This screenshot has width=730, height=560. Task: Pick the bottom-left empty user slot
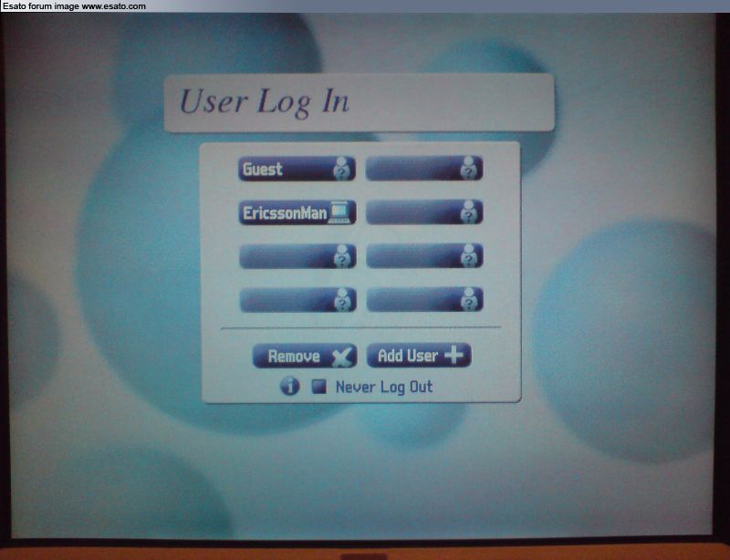tap(298, 300)
